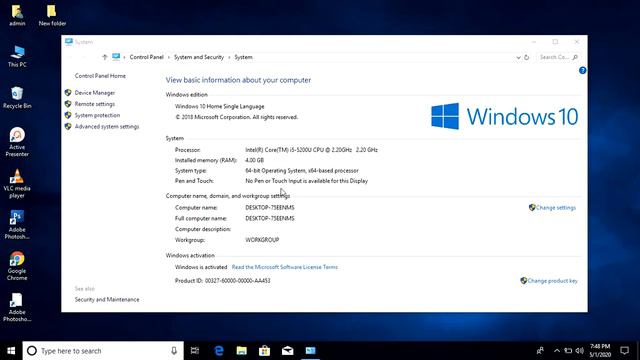The width and height of the screenshot is (640, 360).
Task: Open Action Center notifications icon
Action: [x=624, y=351]
